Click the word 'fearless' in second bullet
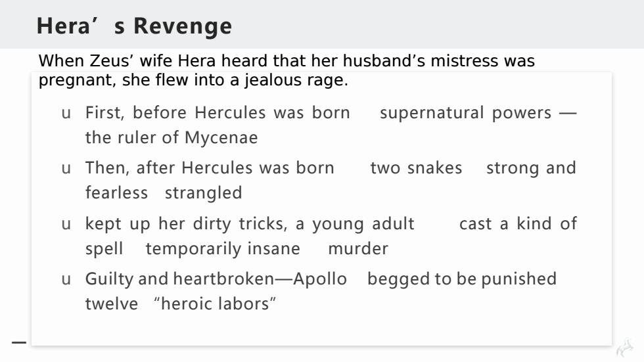The height and width of the screenshot is (362, 644). pyautogui.click(x=117, y=193)
